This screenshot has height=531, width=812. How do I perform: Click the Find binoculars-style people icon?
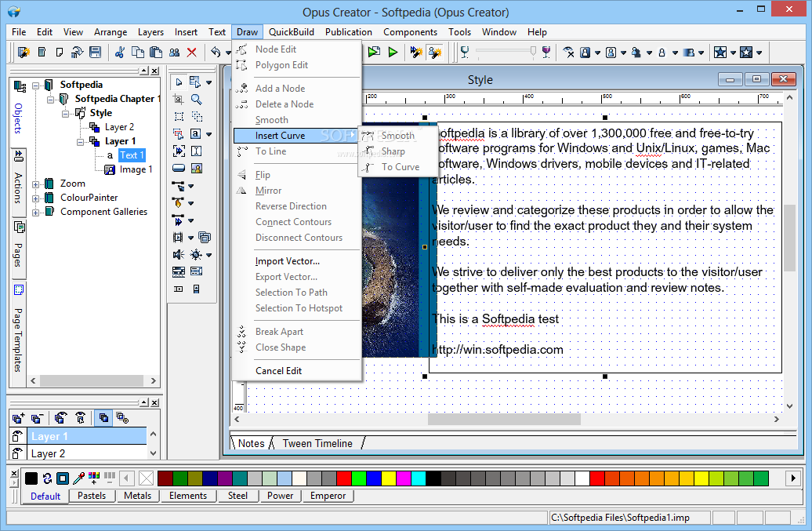tap(174, 52)
